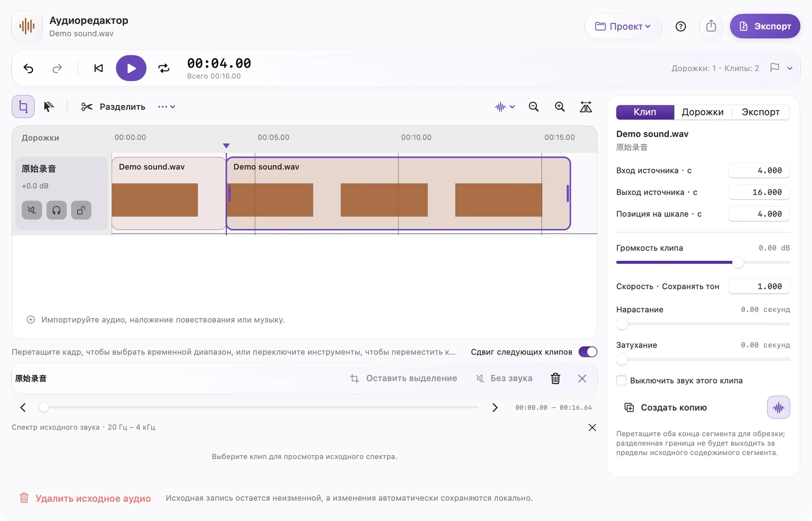Click Без звука button
This screenshot has width=812, height=521.
tap(504, 378)
